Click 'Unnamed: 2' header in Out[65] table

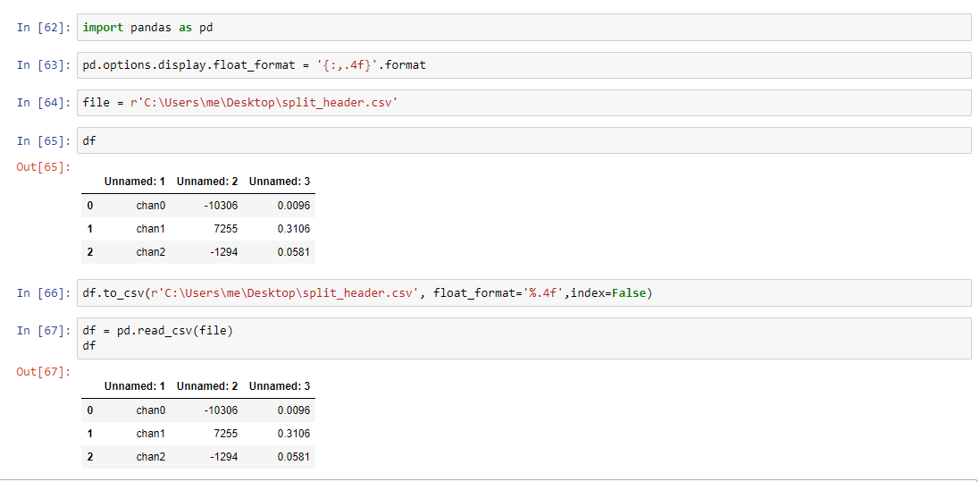pos(207,182)
